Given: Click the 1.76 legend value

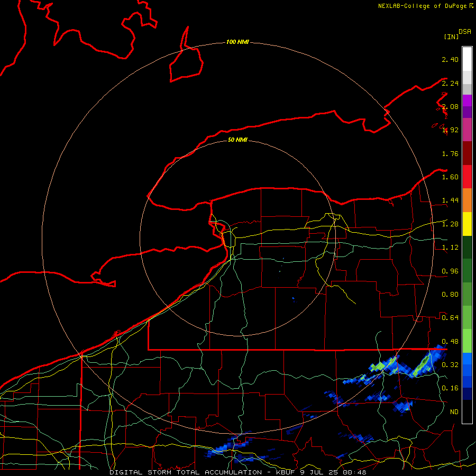Looking at the screenshot, I should [x=450, y=153].
